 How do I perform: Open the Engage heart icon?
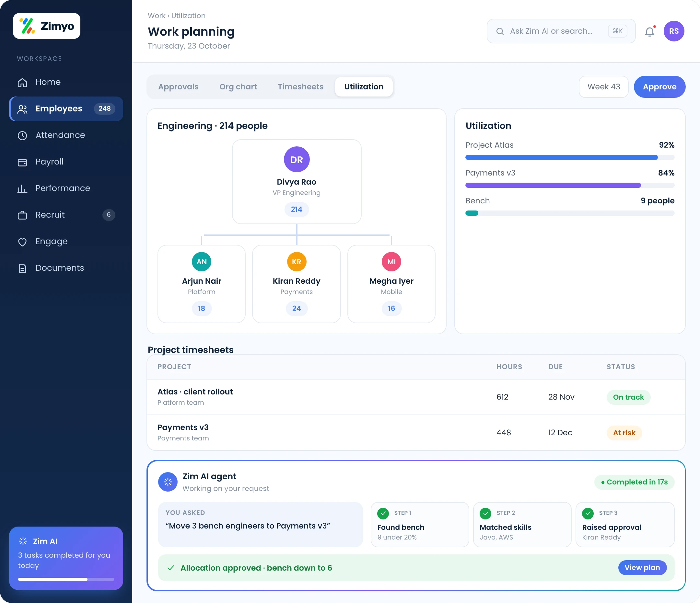(x=22, y=242)
